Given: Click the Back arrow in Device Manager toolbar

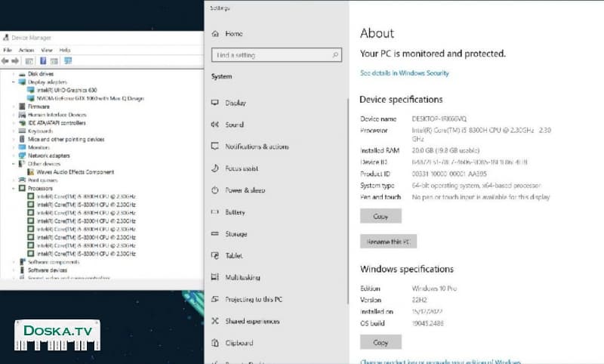Looking at the screenshot, I should click(x=5, y=60).
